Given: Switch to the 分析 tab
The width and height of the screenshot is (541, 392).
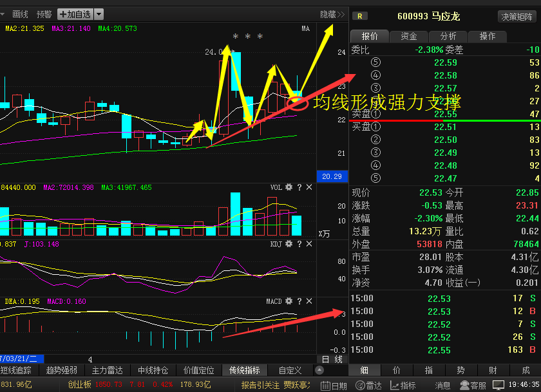Looking at the screenshot, I should [x=448, y=36].
